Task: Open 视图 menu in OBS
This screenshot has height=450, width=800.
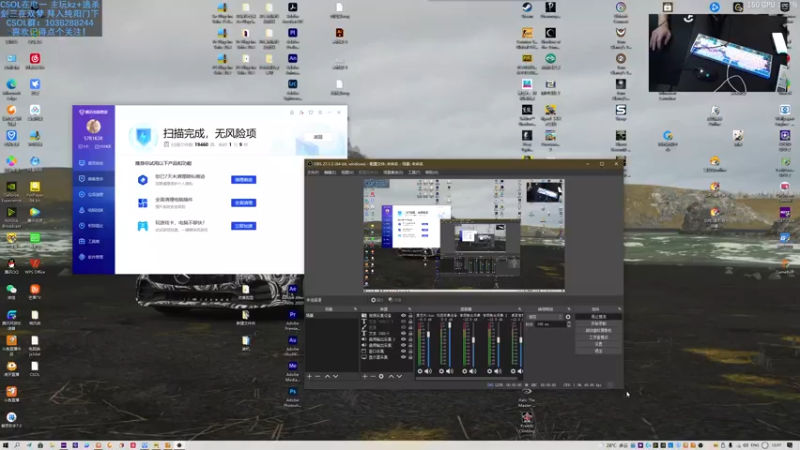Action: pyautogui.click(x=347, y=172)
